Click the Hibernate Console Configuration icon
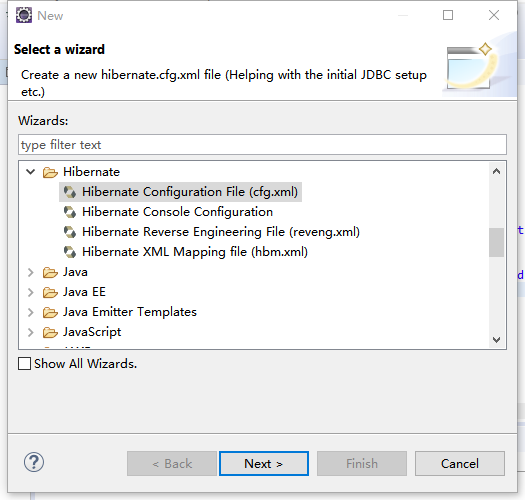Image resolution: width=525 pixels, height=500 pixels. [x=70, y=212]
